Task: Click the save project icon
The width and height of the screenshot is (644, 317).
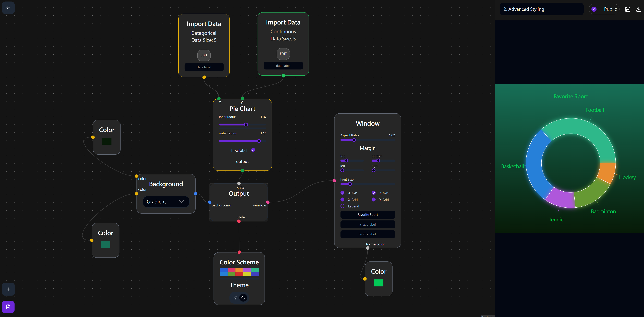Action: click(x=627, y=9)
